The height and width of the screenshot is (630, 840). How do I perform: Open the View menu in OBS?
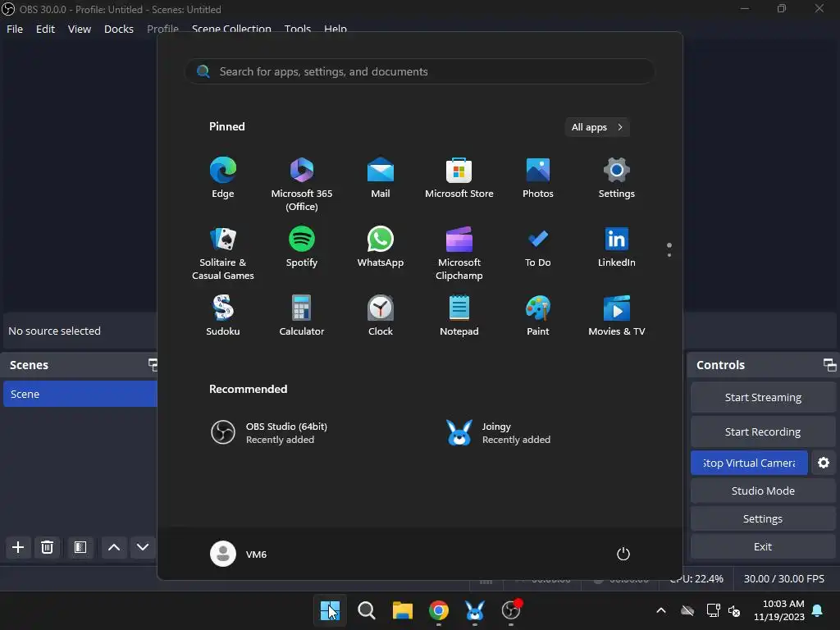click(80, 29)
